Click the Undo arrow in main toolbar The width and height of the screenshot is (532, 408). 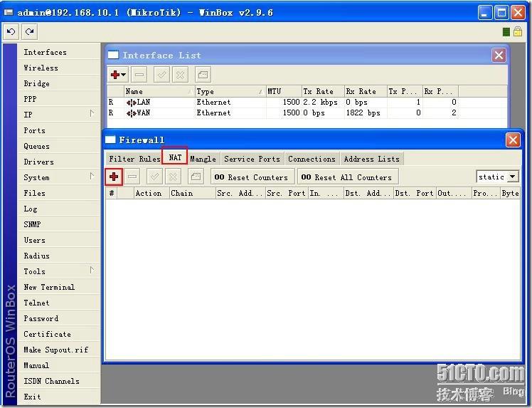11,32
